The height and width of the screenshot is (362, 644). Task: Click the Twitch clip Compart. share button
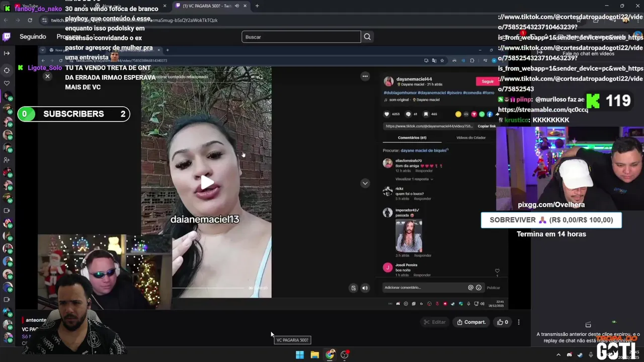(x=471, y=322)
